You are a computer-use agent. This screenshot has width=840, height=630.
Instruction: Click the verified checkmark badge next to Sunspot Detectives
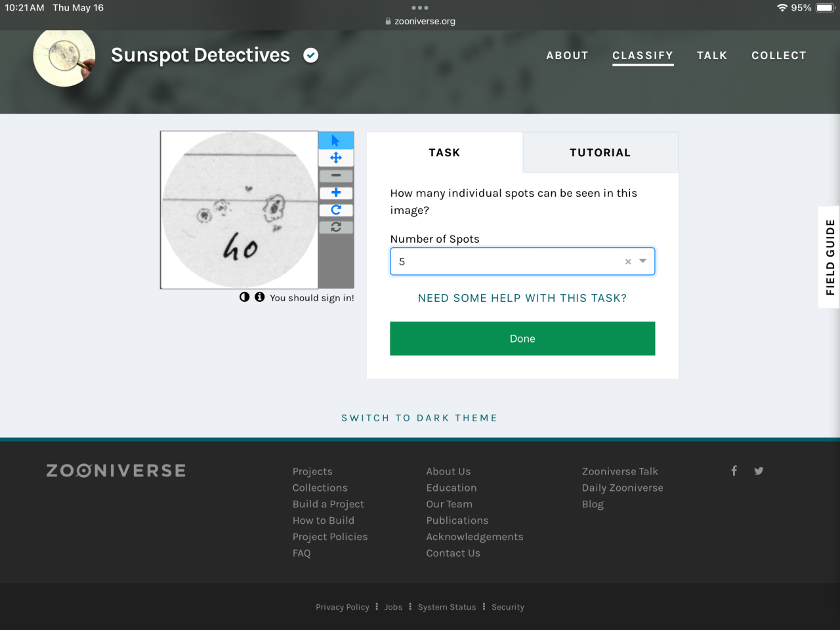(x=311, y=56)
